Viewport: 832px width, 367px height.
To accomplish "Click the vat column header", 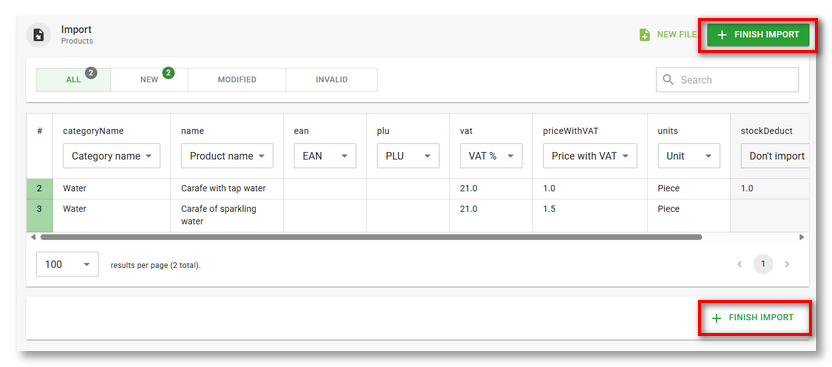I will click(x=466, y=130).
